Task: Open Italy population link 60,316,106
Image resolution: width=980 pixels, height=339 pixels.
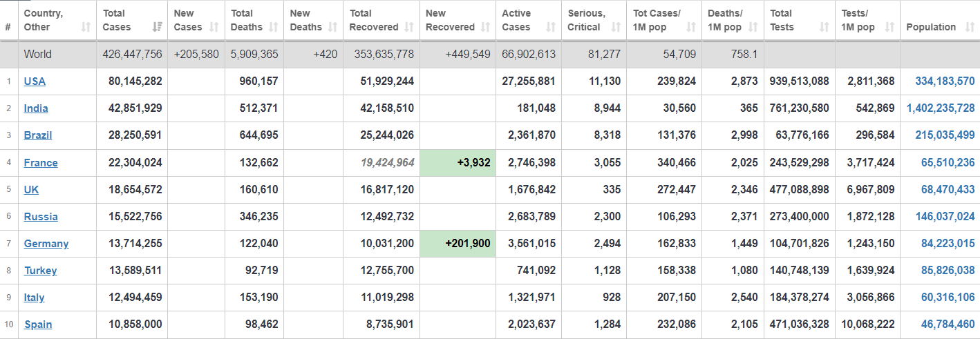Action: [948, 298]
